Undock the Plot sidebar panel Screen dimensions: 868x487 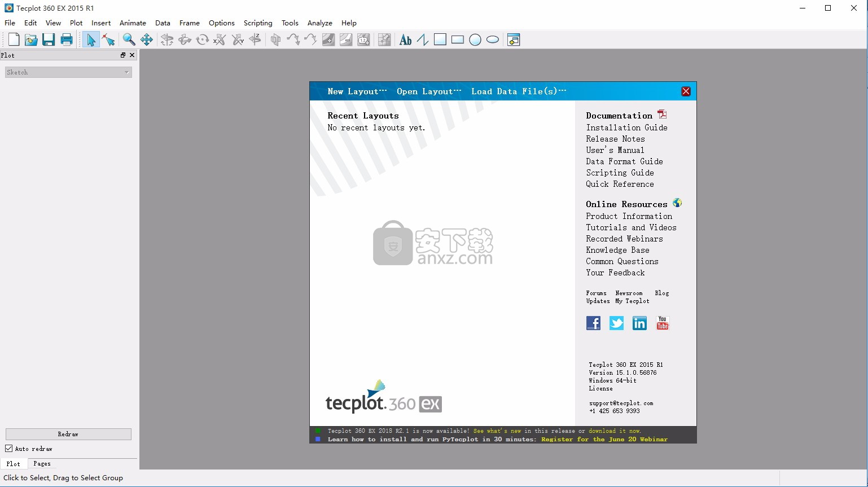[123, 55]
